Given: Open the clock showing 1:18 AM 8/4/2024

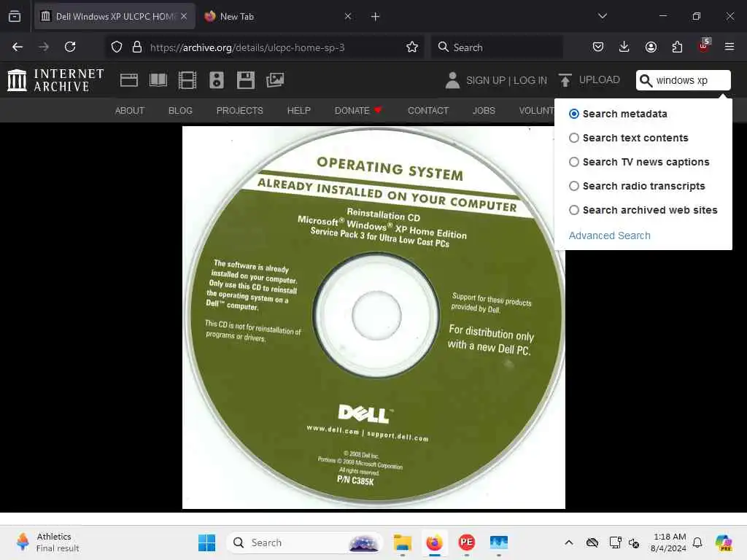Looking at the screenshot, I should point(668,542).
